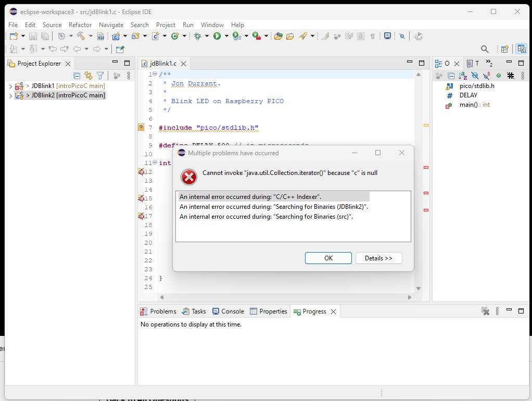
Task: Click the Last Edit Location arrow
Action: click(x=52, y=49)
